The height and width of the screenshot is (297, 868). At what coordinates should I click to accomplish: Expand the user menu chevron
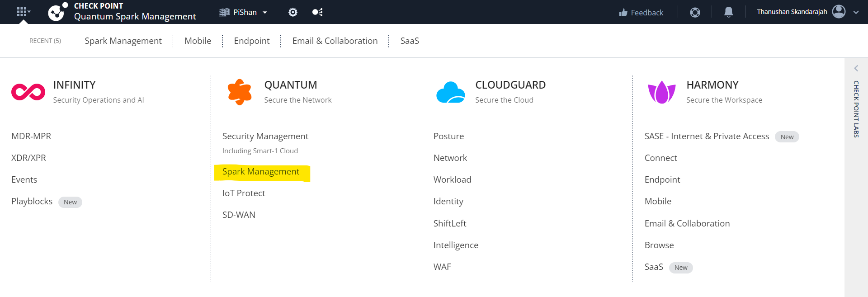point(856,12)
